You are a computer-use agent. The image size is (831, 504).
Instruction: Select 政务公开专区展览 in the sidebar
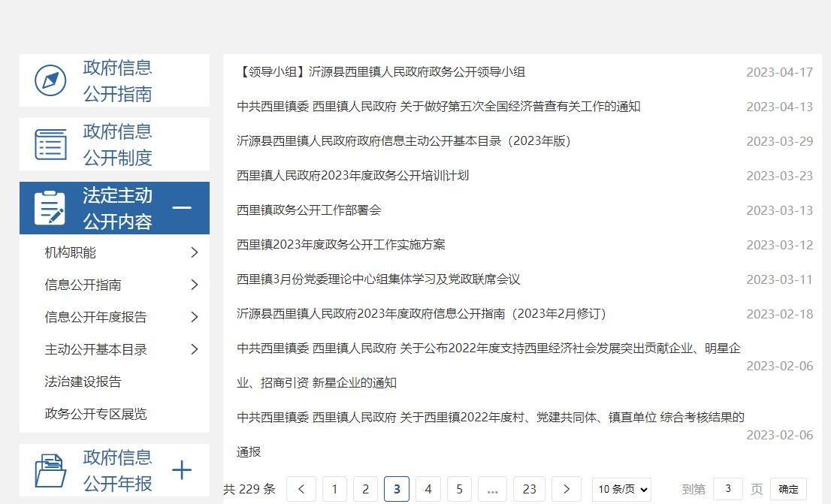coord(95,415)
